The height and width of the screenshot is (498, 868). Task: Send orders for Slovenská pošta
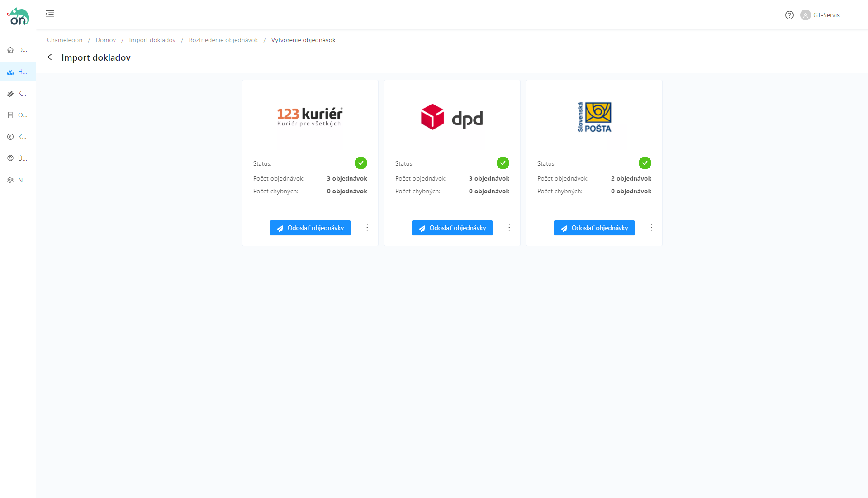594,228
